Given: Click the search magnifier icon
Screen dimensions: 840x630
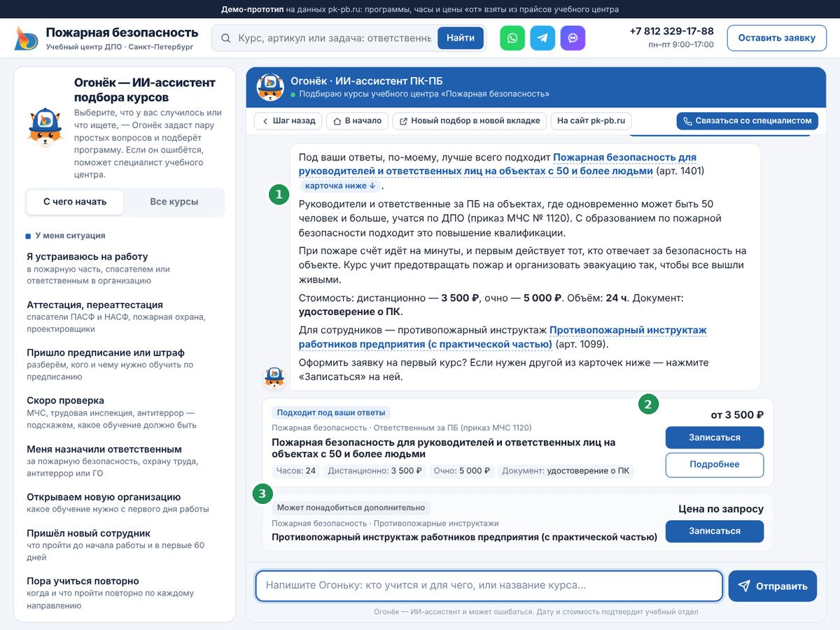Looking at the screenshot, I should pos(225,38).
